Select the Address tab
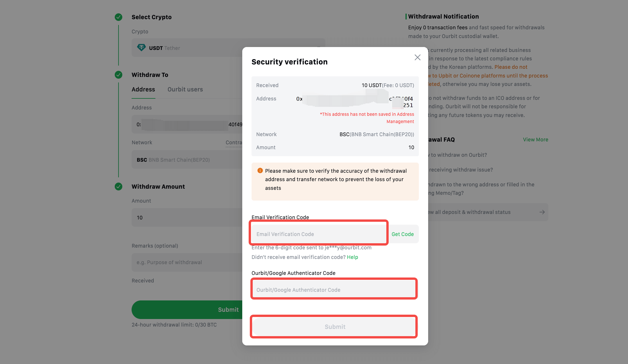The width and height of the screenshot is (628, 364). [143, 89]
